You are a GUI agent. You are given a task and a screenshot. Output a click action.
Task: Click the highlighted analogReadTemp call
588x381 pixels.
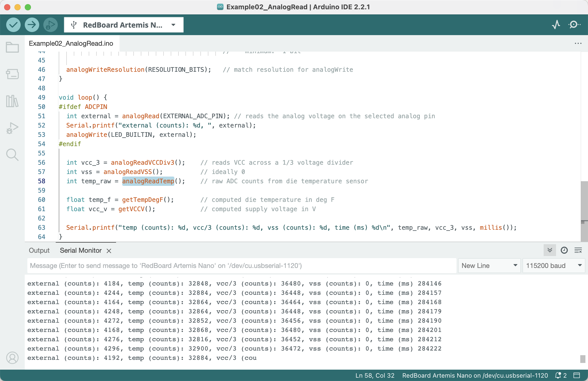point(148,181)
